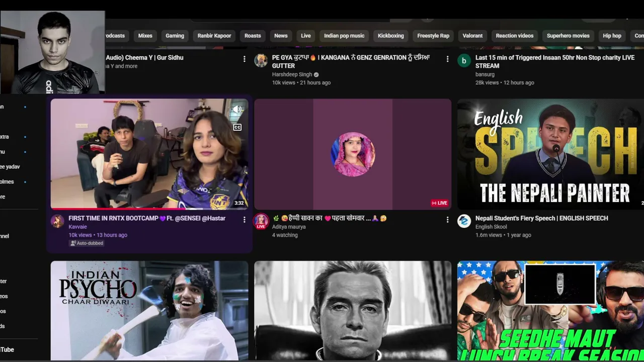Open Harshdeep Singh channel avatar
The height and width of the screenshot is (362, 644).
click(x=261, y=61)
